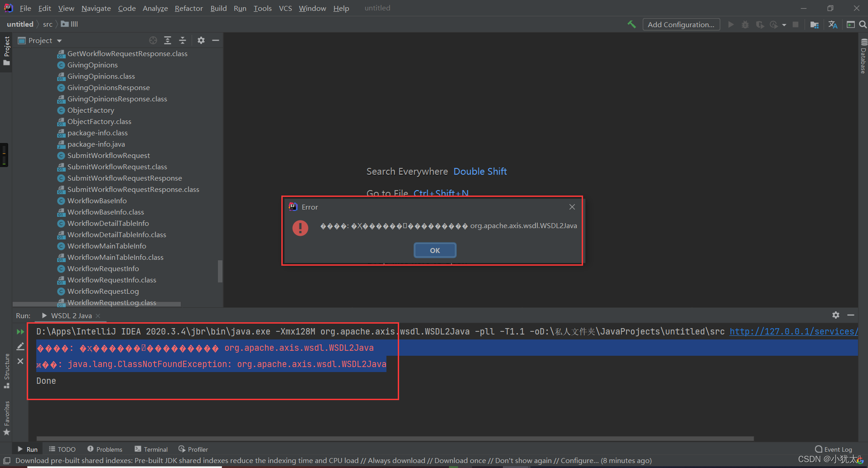
Task: Hide the Run panel with minus icon
Action: coord(851,315)
